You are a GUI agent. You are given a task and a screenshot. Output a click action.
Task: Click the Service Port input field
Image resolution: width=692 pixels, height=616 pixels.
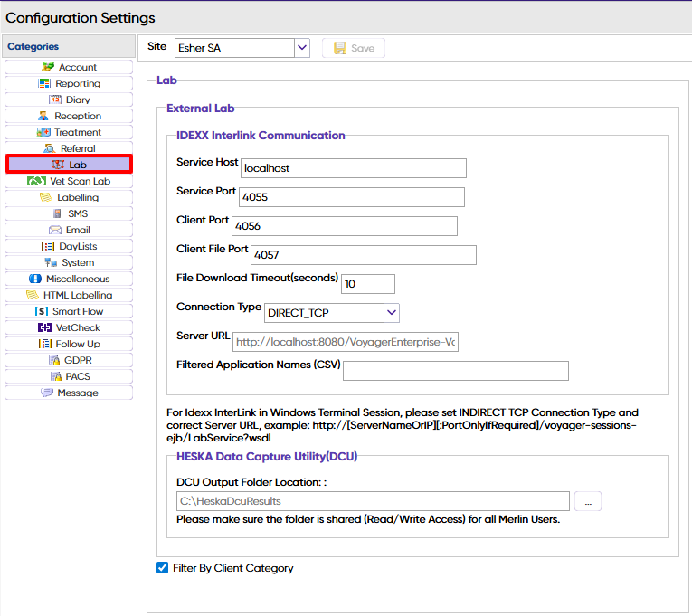[351, 197]
